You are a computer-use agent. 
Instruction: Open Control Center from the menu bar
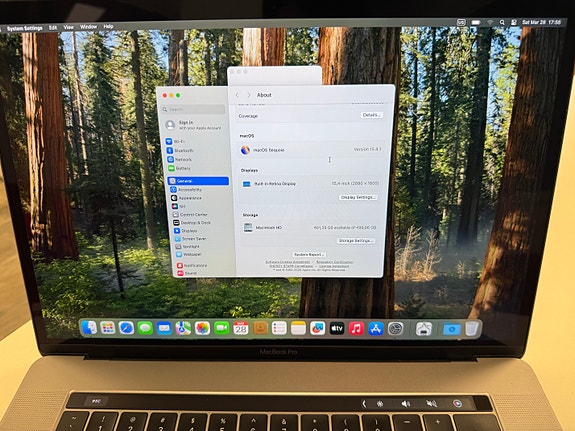pyautogui.click(x=514, y=22)
